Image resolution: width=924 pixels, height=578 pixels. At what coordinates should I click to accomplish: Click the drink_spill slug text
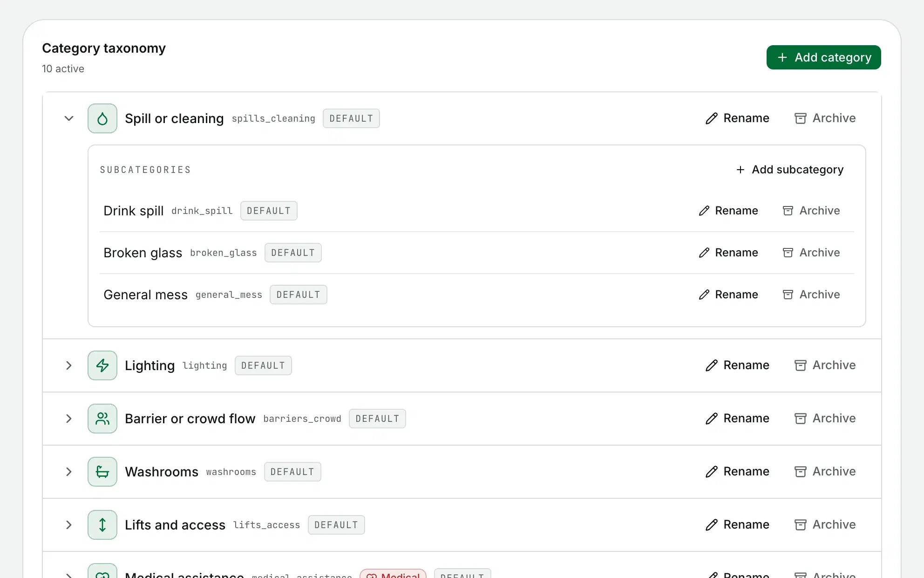coord(202,211)
